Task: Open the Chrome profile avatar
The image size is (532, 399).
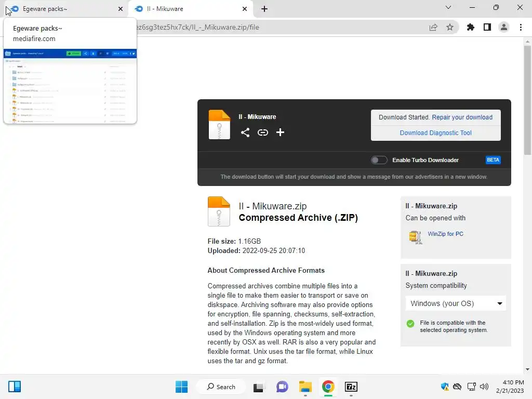Action: coord(504,27)
